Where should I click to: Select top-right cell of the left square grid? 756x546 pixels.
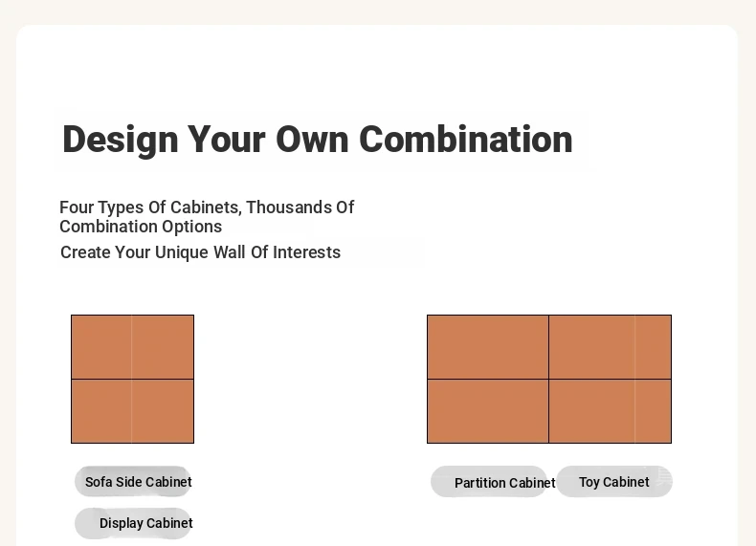[163, 347]
